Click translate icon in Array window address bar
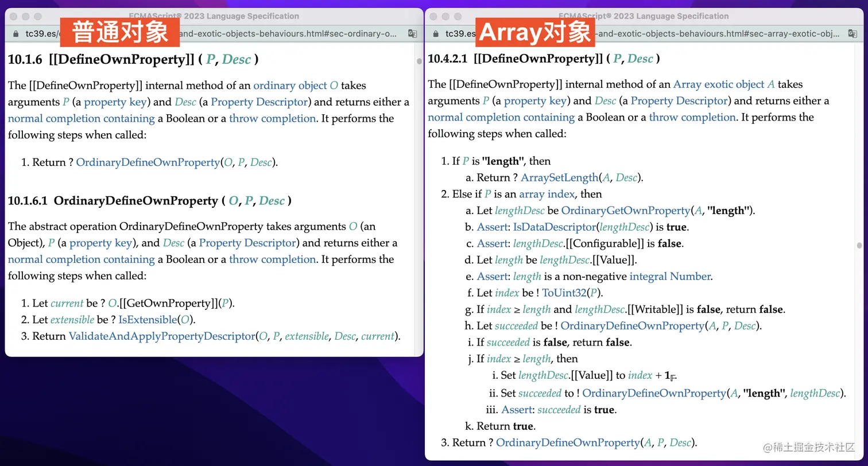Screen dimensions: 868x466 point(852,34)
